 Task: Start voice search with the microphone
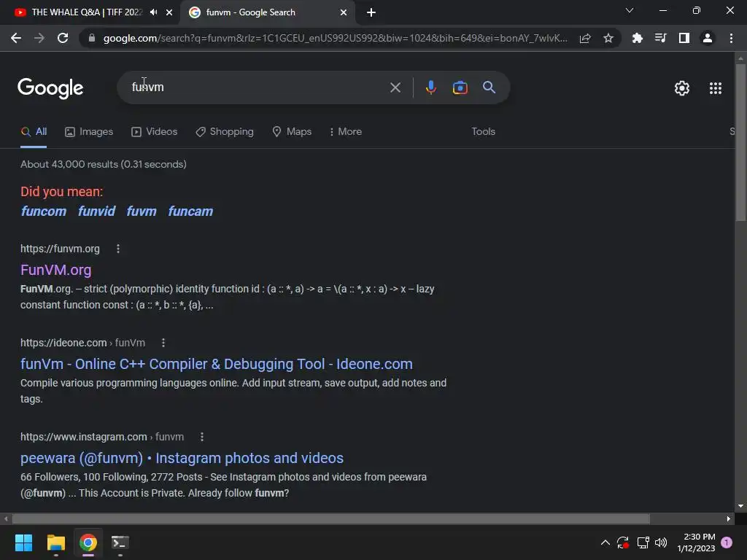coord(430,87)
